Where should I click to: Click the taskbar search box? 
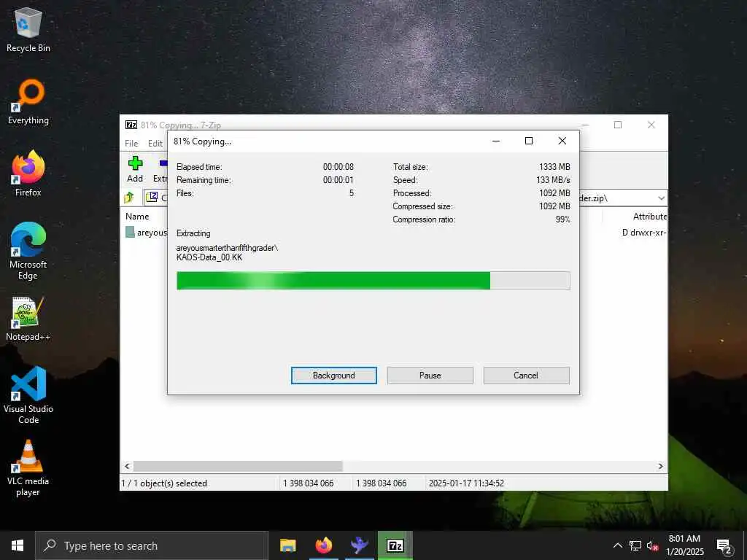click(152, 545)
